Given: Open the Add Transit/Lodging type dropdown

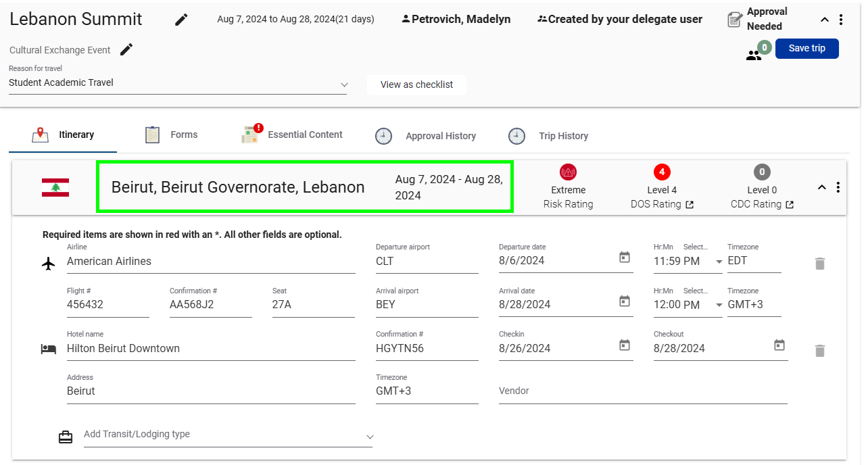Looking at the screenshot, I should pos(369,437).
